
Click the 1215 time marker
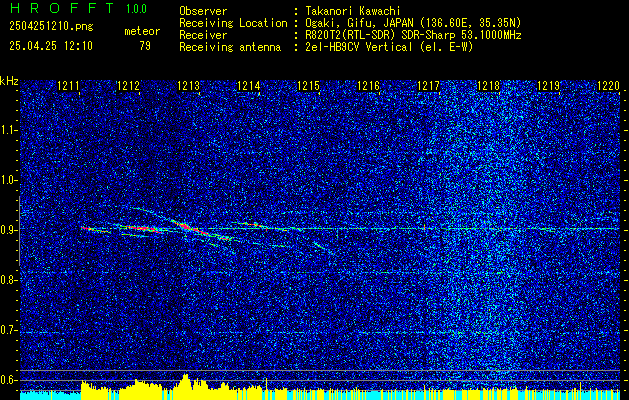point(308,86)
